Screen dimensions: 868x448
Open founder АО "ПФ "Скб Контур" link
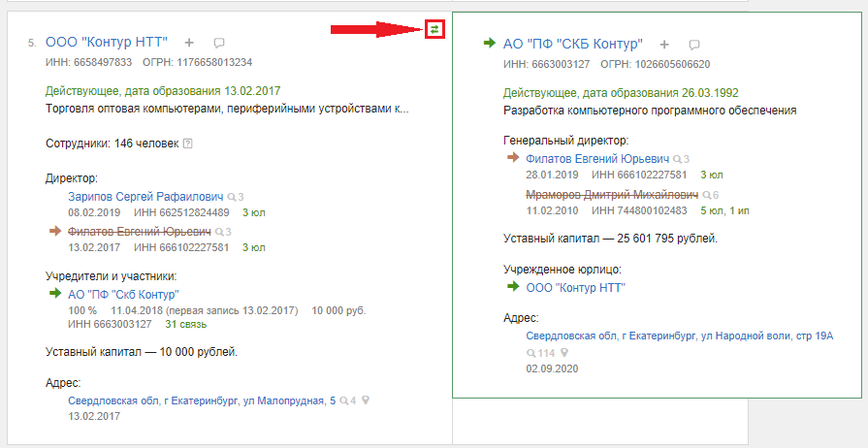(x=123, y=295)
